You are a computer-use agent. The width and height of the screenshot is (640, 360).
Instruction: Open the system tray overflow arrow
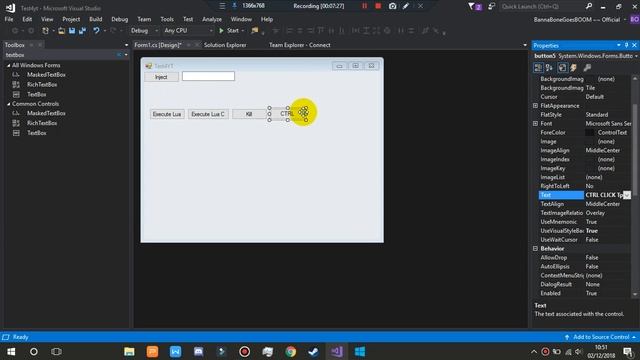coord(534,351)
